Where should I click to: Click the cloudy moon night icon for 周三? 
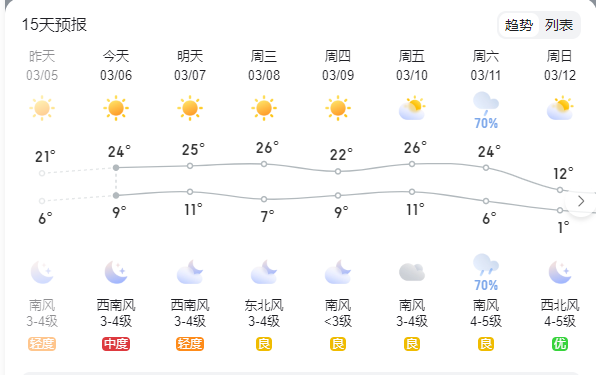point(264,272)
